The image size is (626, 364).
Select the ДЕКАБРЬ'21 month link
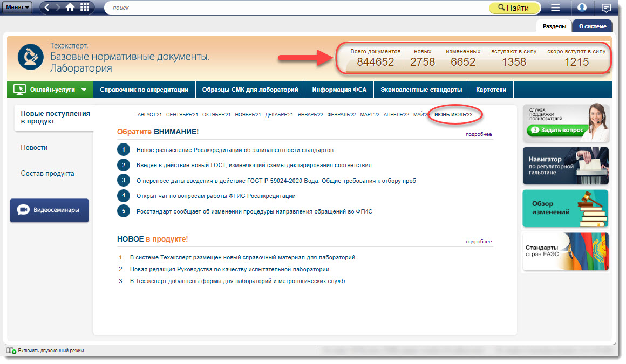coord(279,114)
